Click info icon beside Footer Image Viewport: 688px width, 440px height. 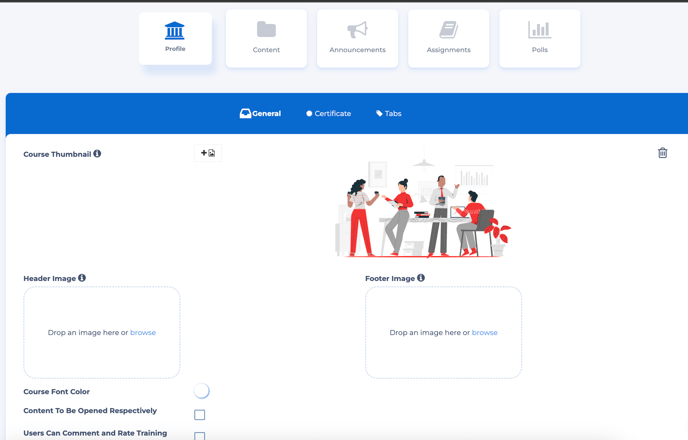[421, 278]
